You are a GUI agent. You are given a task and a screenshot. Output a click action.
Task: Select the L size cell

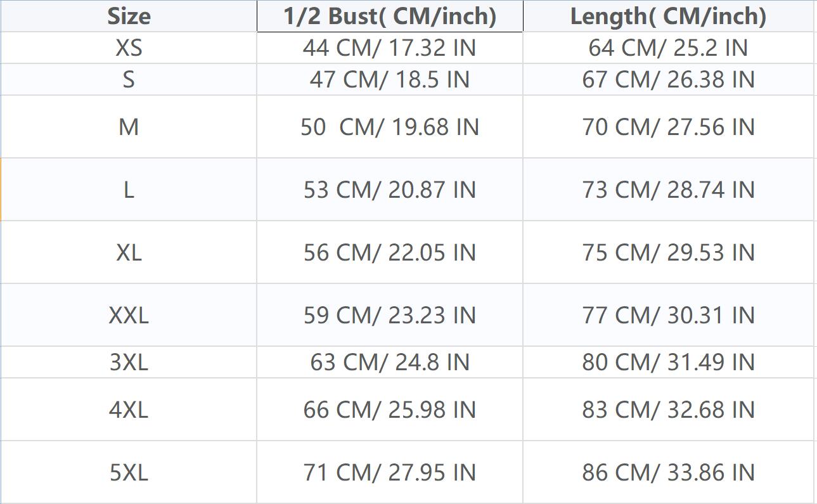(129, 190)
